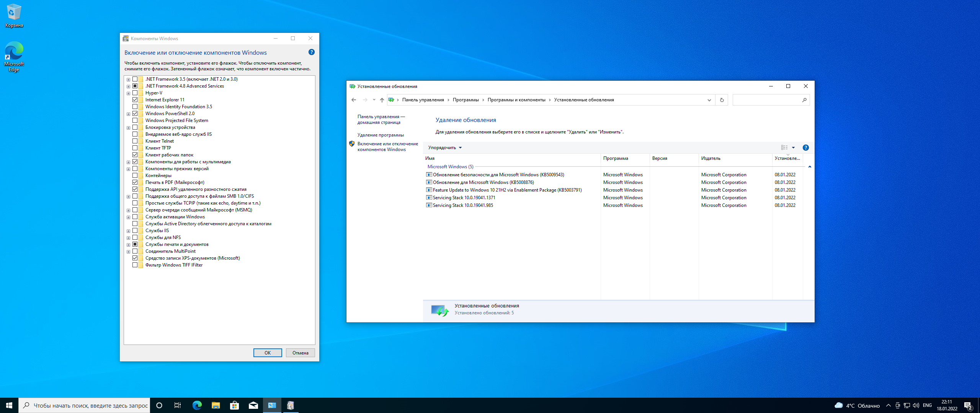Image resolution: width=980 pixels, height=413 pixels.
Task: Open the address bar history dropdown
Action: pyautogui.click(x=709, y=100)
